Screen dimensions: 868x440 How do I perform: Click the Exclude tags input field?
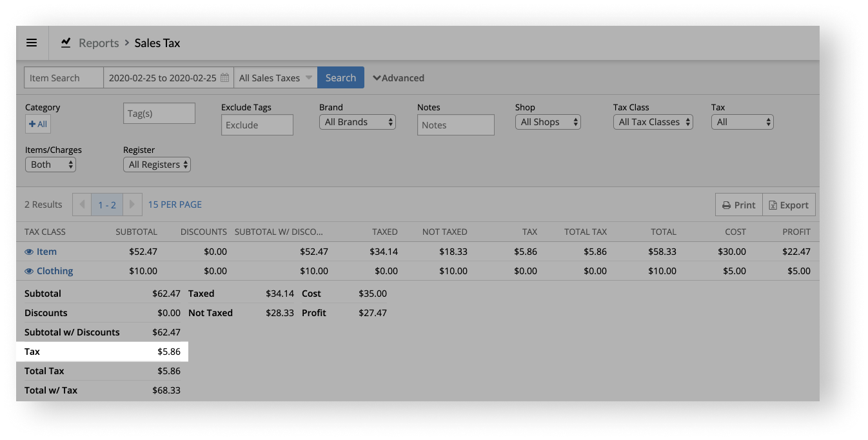pyautogui.click(x=257, y=125)
